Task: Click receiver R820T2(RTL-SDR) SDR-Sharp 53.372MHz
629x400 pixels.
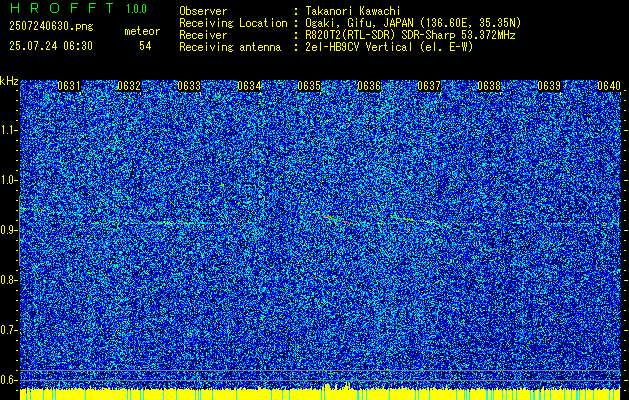Action: [410, 35]
